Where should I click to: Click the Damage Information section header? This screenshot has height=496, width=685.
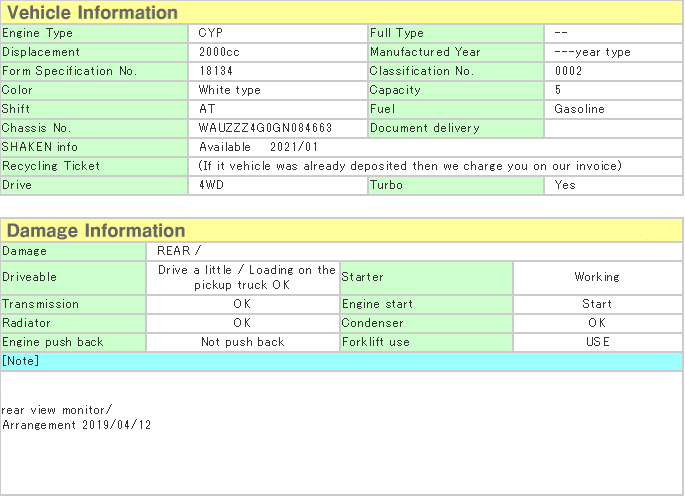click(96, 231)
